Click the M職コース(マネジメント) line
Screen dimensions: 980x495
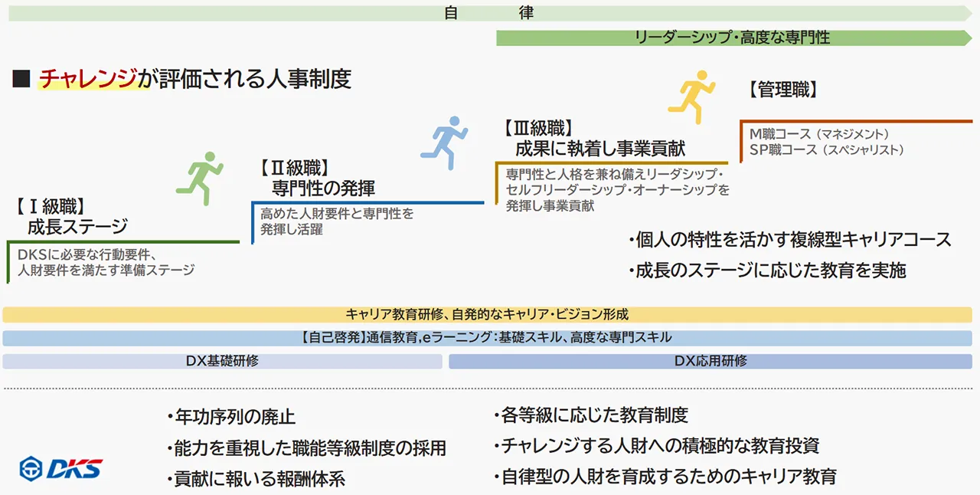(x=819, y=133)
